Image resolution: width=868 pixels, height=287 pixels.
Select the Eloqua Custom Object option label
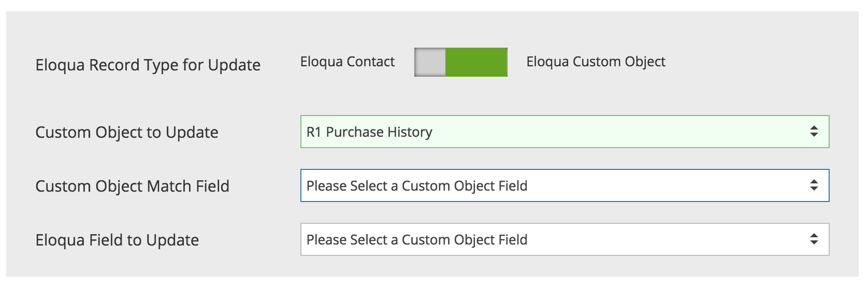pos(596,62)
